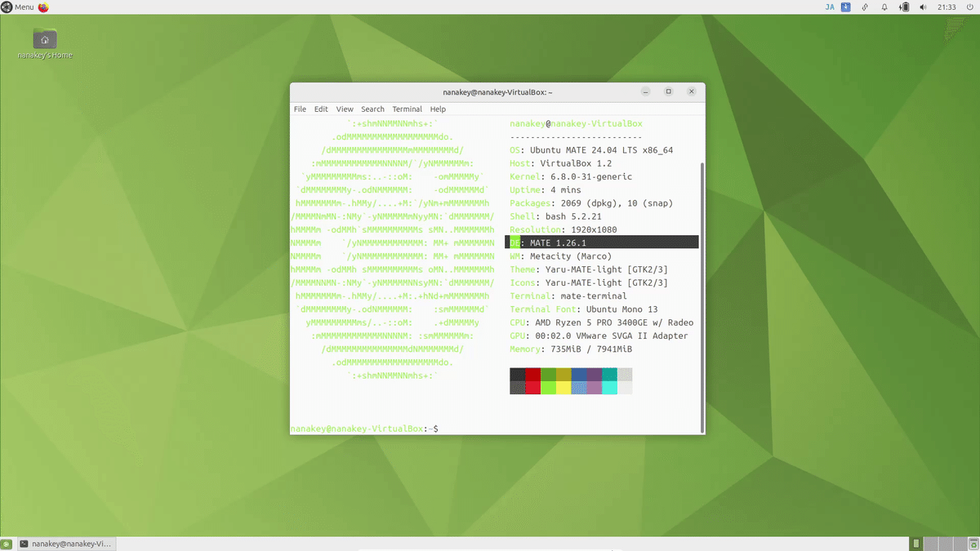The image size is (980, 551).
Task: Open the notifications bell indicator
Action: (884, 7)
